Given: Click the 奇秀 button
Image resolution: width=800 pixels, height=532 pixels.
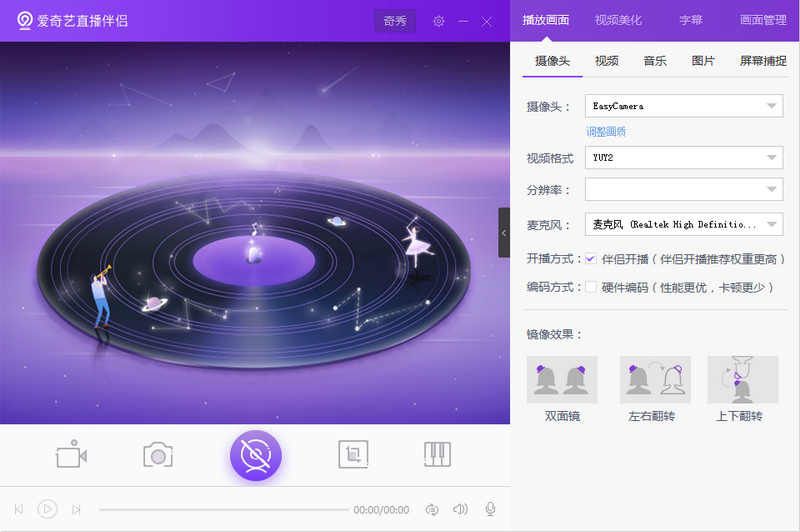Looking at the screenshot, I should coord(395,21).
